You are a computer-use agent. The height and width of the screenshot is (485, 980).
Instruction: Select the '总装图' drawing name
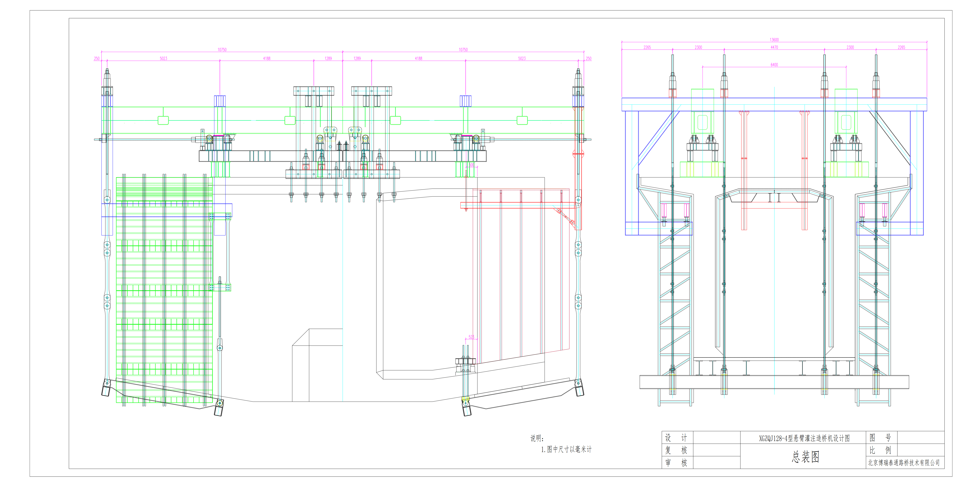click(805, 457)
